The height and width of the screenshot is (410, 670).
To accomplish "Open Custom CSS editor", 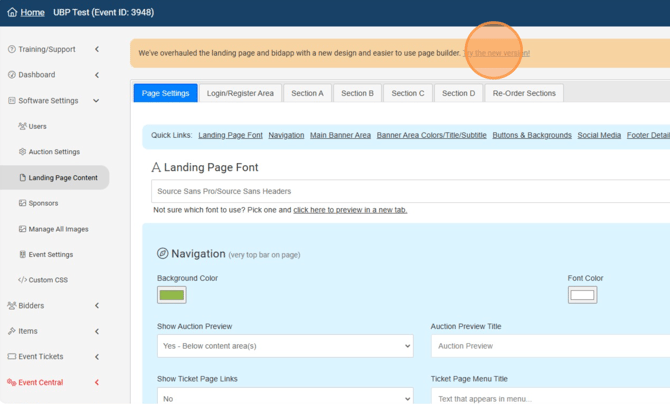I will 47,280.
